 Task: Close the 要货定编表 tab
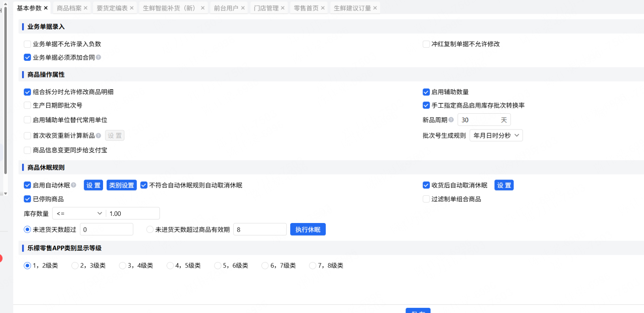pos(132,8)
